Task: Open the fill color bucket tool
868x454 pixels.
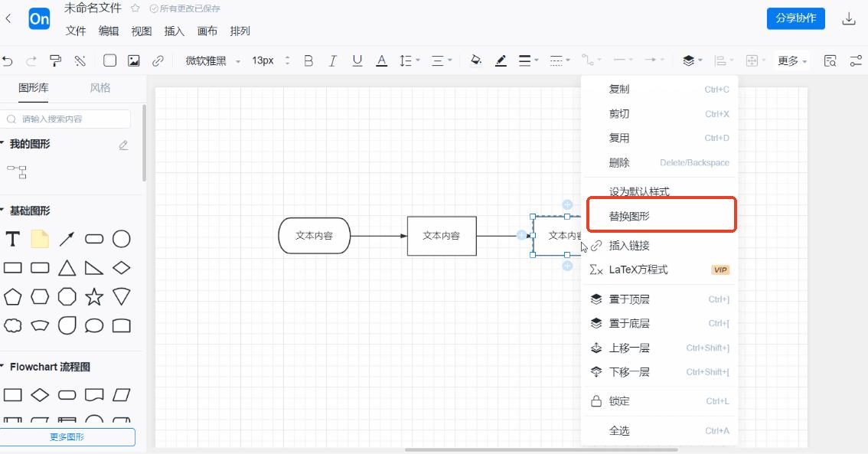Action: (475, 60)
